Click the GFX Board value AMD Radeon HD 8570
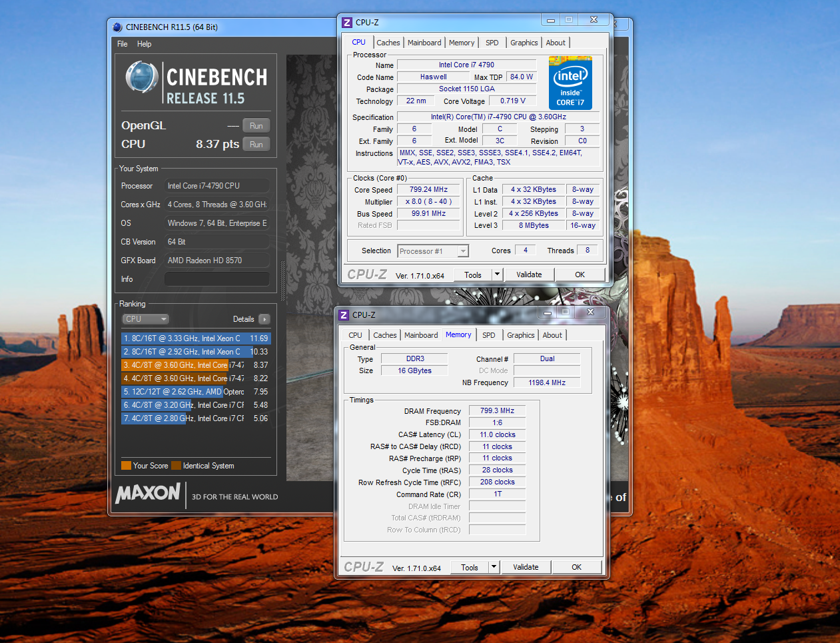Screen dimensions: 840x643 [217, 261]
